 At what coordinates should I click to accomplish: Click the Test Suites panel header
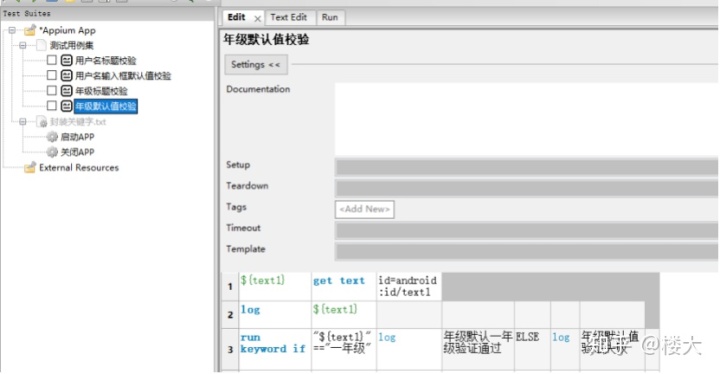point(107,14)
